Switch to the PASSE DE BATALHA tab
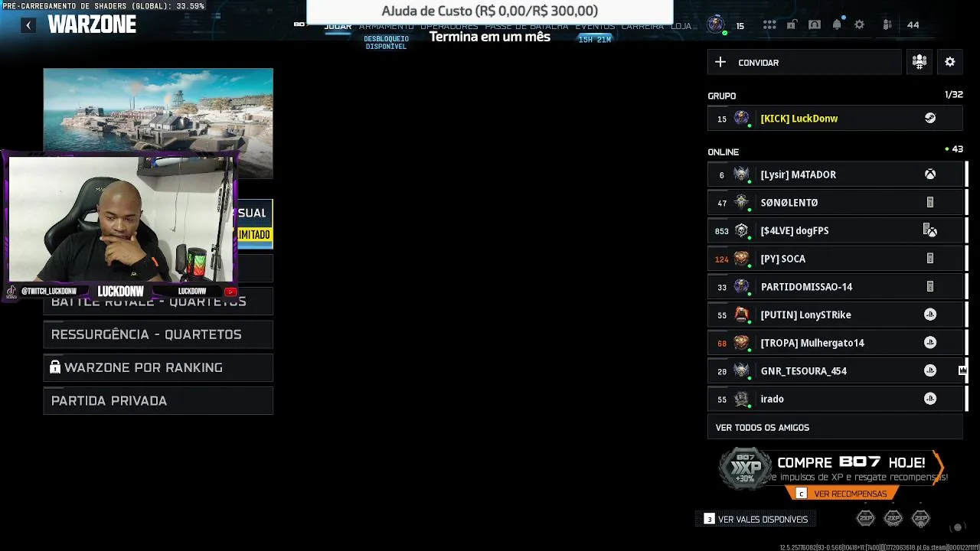The width and height of the screenshot is (980, 551). pyautogui.click(x=527, y=25)
